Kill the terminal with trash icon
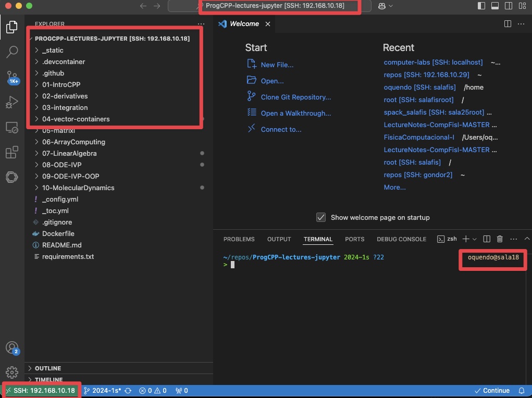 pyautogui.click(x=500, y=239)
